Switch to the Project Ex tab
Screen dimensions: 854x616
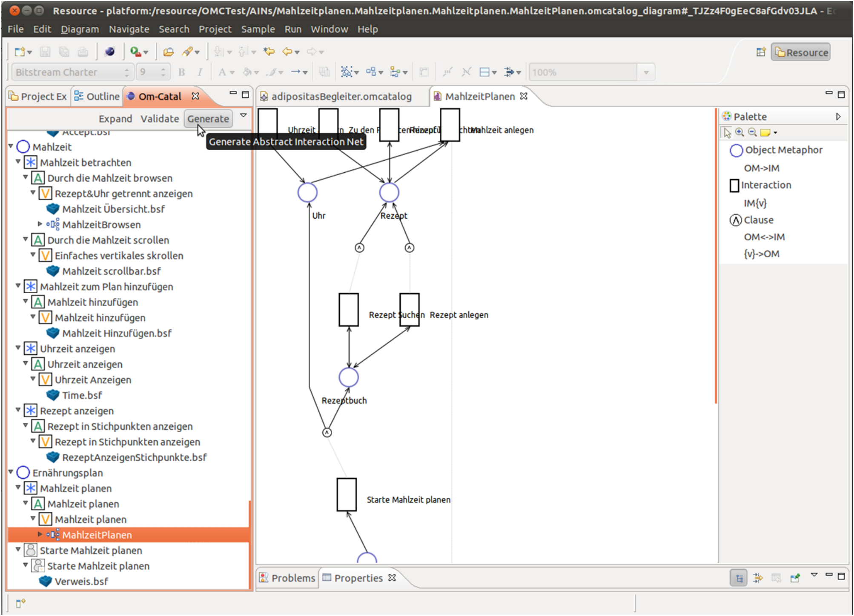(x=37, y=97)
